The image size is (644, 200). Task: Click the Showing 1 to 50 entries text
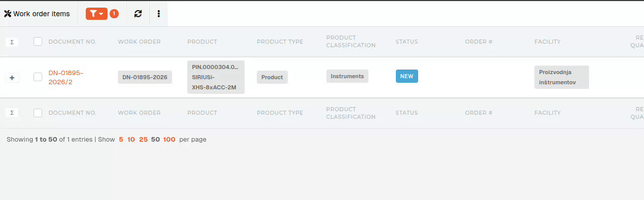50,139
